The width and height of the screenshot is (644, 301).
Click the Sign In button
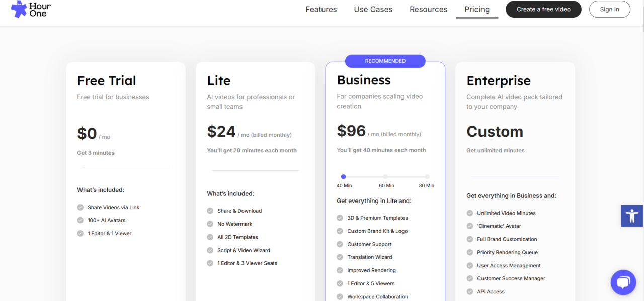609,9
